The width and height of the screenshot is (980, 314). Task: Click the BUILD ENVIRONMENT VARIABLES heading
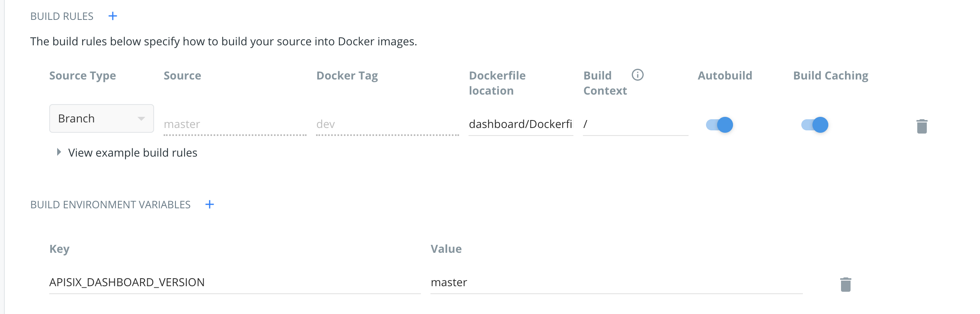tap(110, 205)
